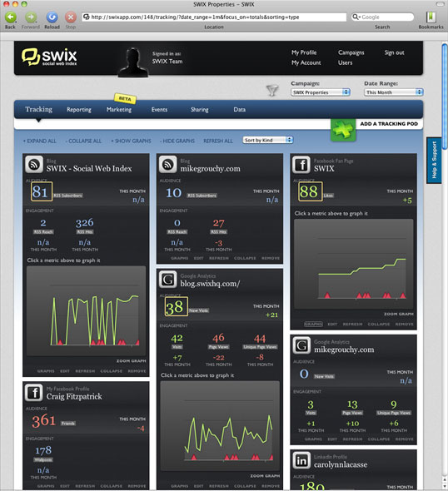Go to Campaigns in header
The height and width of the screenshot is (491, 448).
point(351,52)
